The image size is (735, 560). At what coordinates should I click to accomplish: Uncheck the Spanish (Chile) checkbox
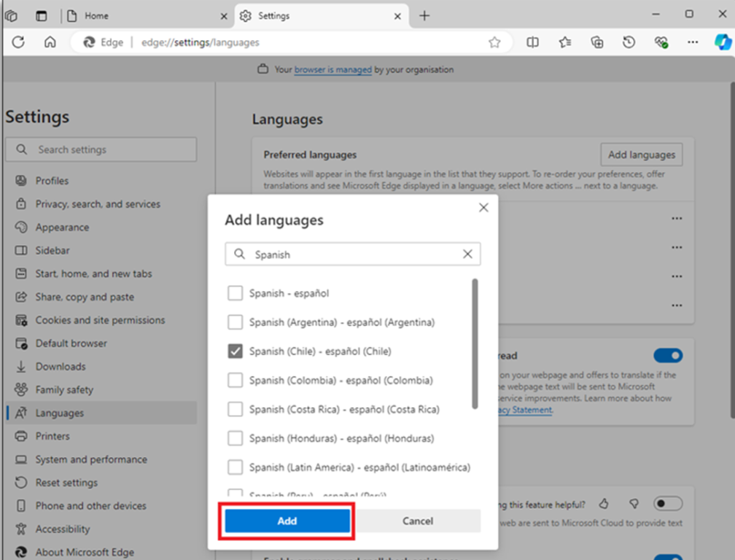click(235, 351)
